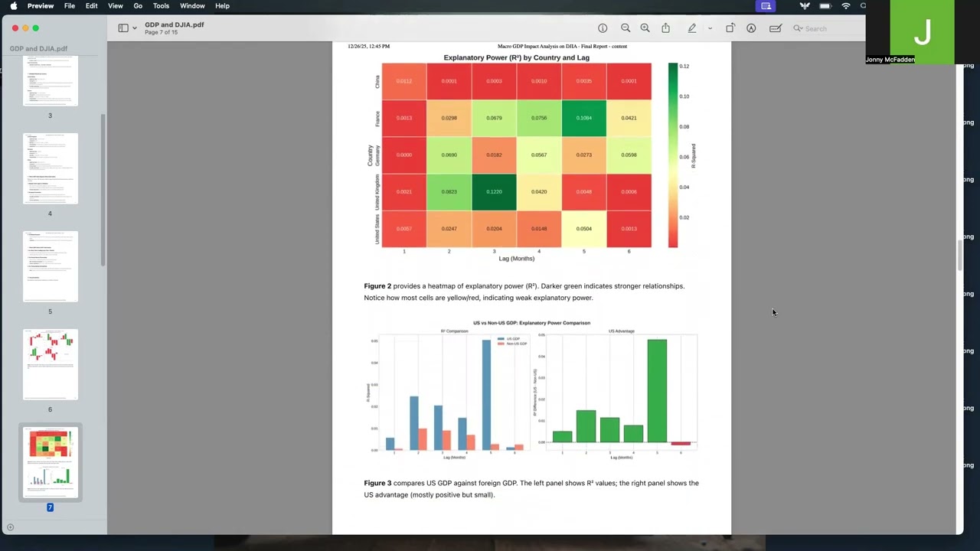
Task: Click the Zoom In magnifier
Action: click(x=645, y=28)
